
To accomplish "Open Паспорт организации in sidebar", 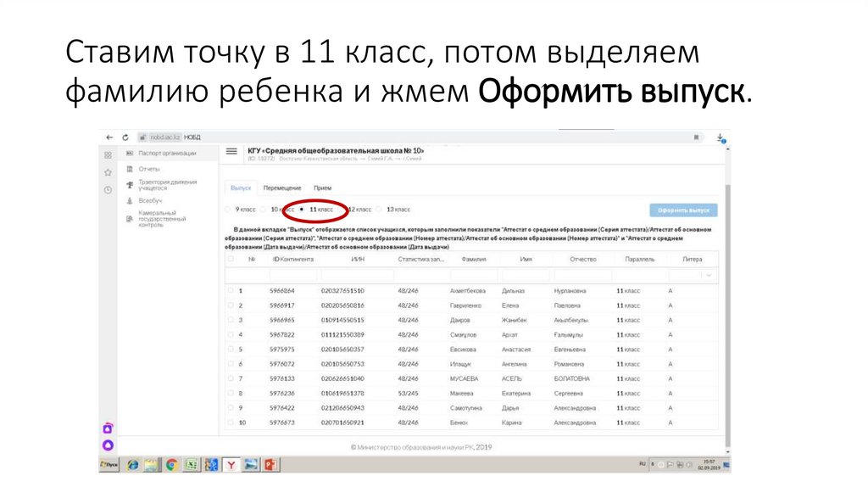I will [x=167, y=154].
